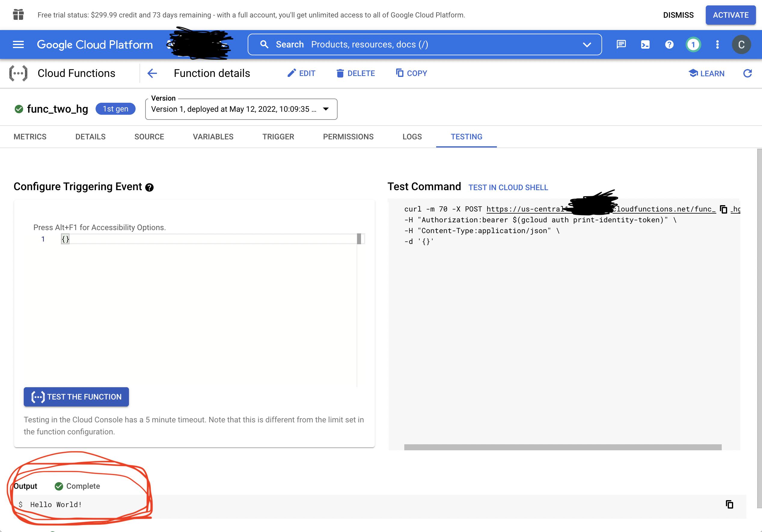The image size is (762, 532).
Task: Click the Test in Cloud Shell link
Action: pyautogui.click(x=508, y=187)
